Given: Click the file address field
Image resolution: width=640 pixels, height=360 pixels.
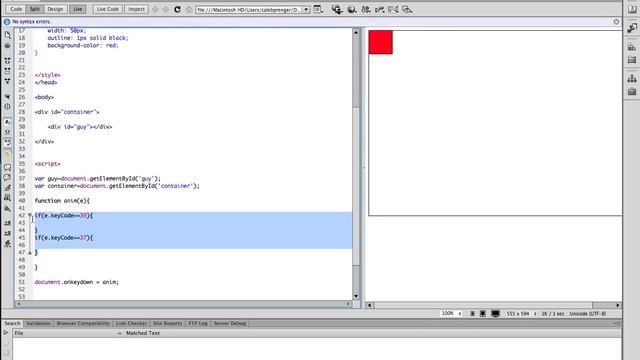Looking at the screenshot, I should [x=249, y=9].
